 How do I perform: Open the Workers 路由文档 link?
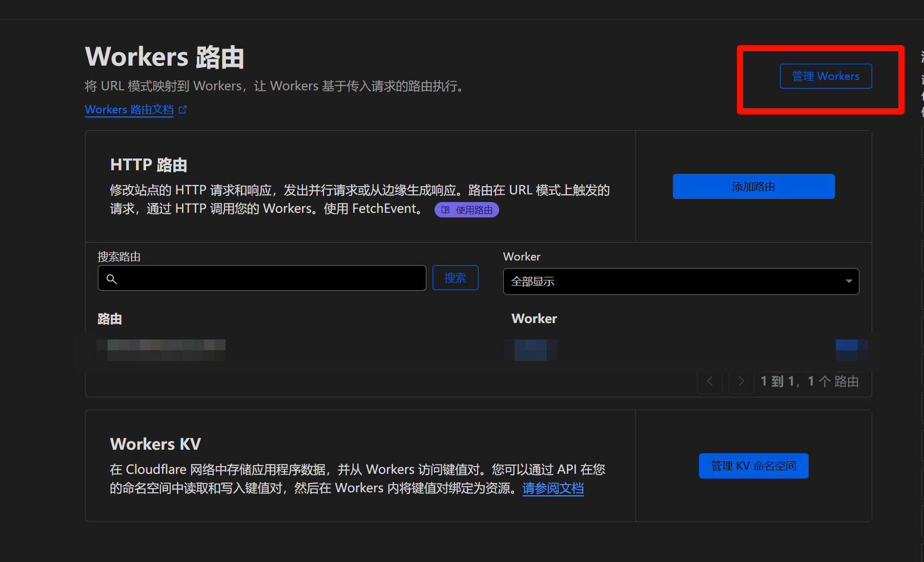click(x=129, y=109)
